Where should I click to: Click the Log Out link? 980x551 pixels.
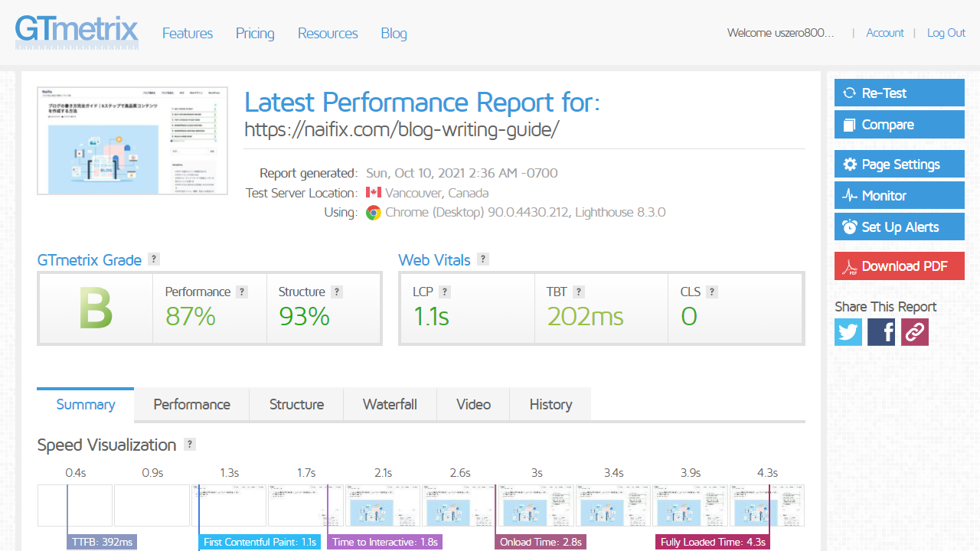946,33
